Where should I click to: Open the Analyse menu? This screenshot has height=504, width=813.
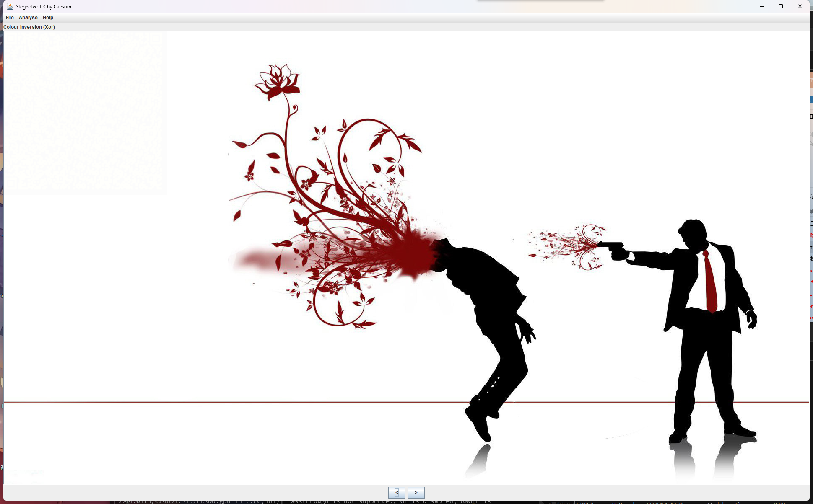28,18
